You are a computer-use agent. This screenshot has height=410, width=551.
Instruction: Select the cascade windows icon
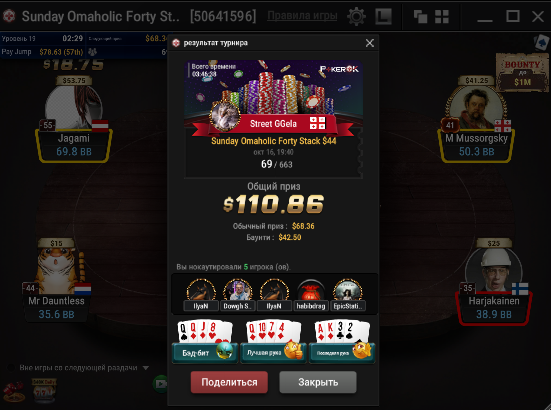(420, 17)
